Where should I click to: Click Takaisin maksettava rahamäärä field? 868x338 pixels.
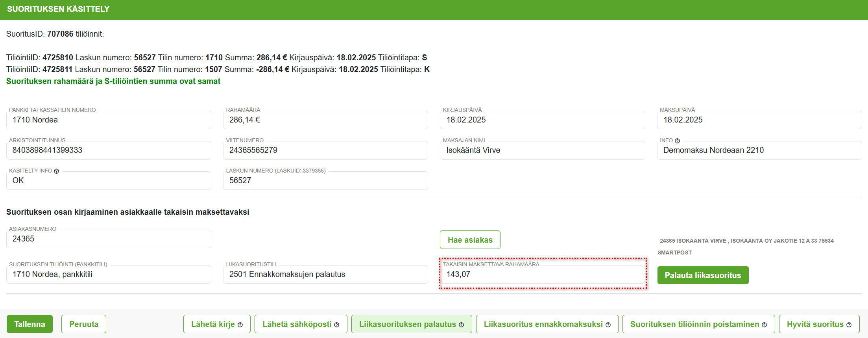pyautogui.click(x=542, y=274)
